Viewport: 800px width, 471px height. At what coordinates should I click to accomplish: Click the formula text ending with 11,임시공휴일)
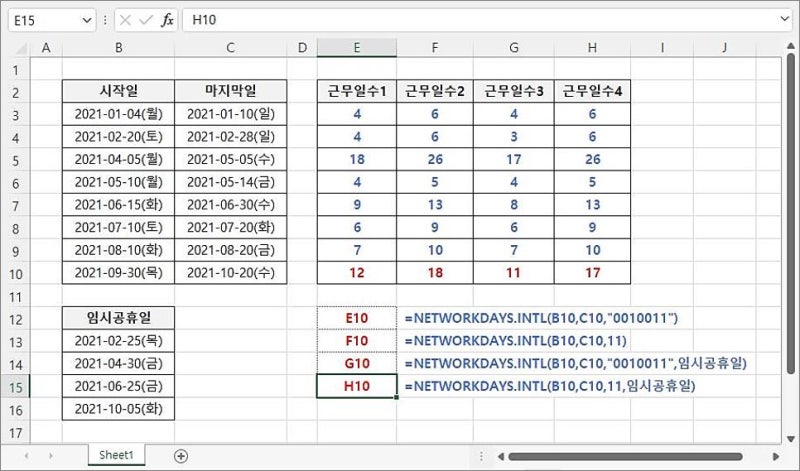[550, 386]
